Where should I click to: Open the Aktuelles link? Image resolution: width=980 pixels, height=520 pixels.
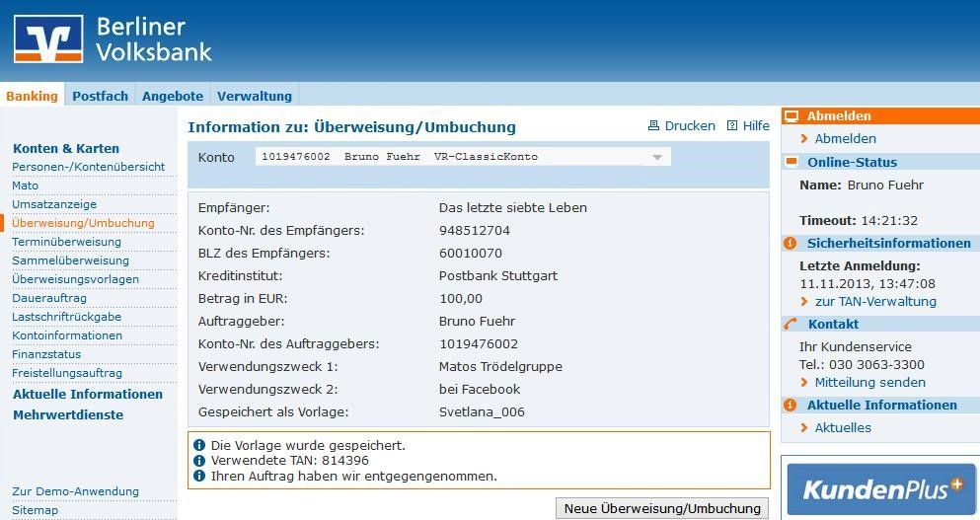click(843, 428)
